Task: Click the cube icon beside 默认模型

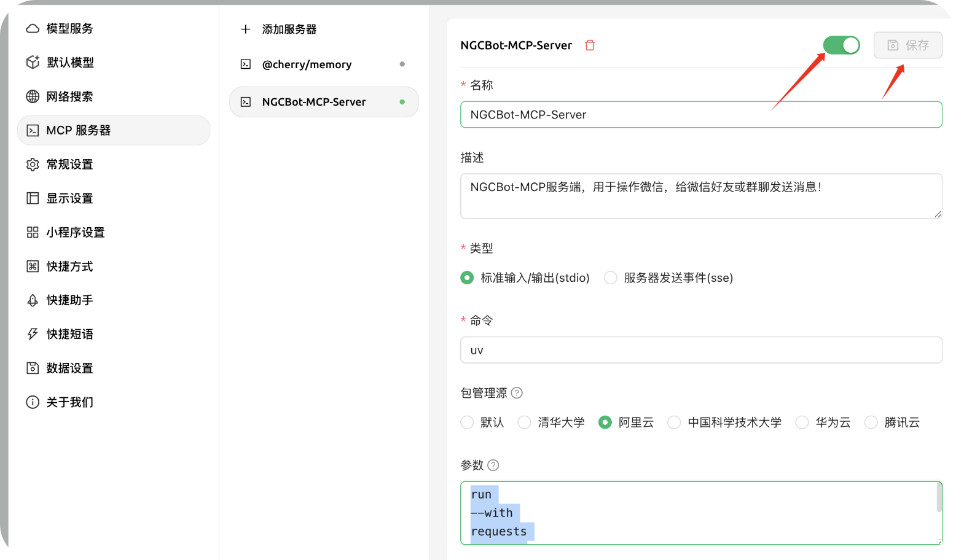Action: click(33, 62)
